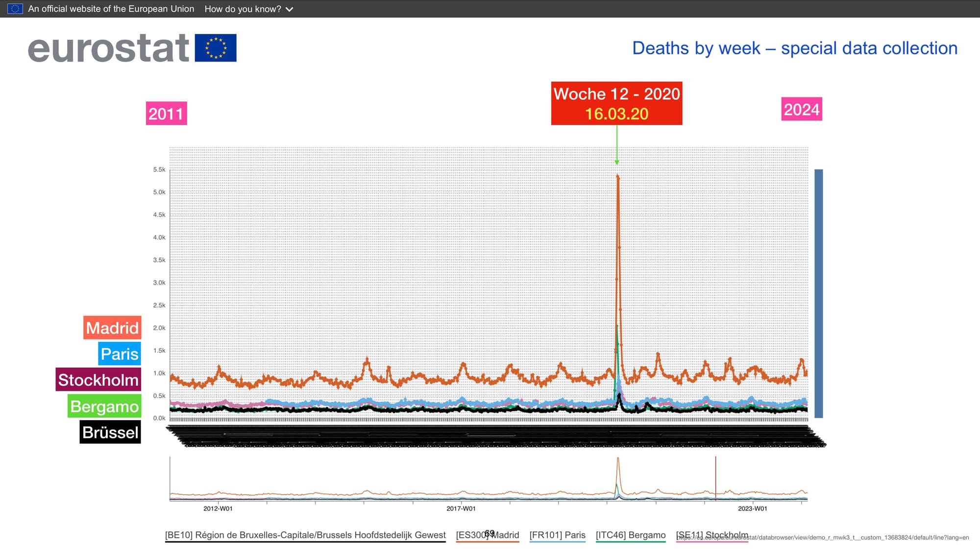Image resolution: width=980 pixels, height=551 pixels.
Task: Open the eurostat databrowser URL at bottom right
Action: (823, 538)
